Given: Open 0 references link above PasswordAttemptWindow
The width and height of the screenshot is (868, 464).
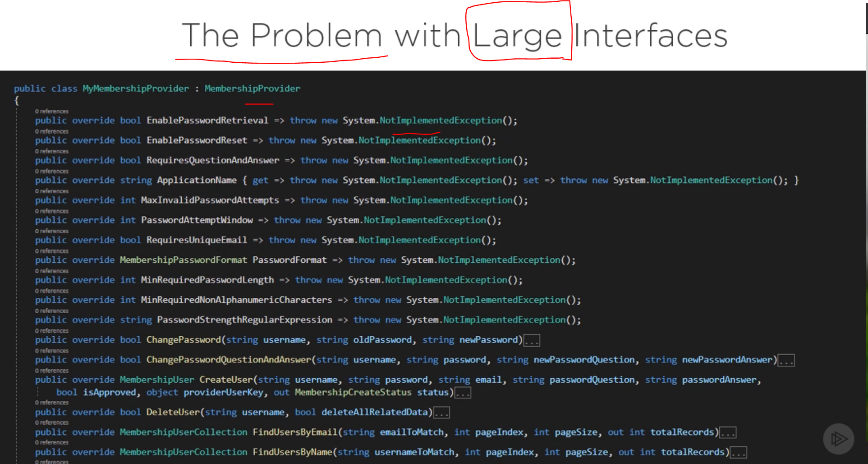Looking at the screenshot, I should pos(52,211).
